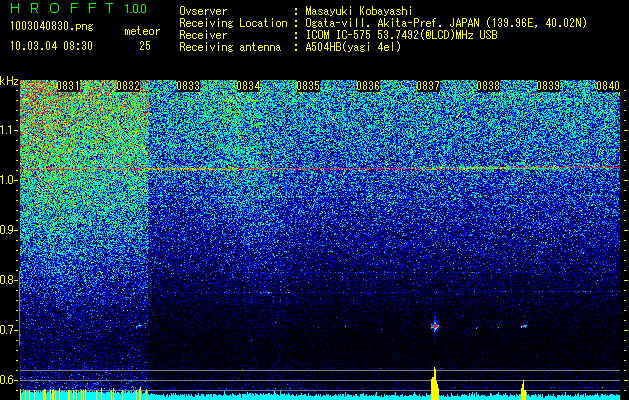Click the 0836 time marker
This screenshot has height=400, width=629.
[368, 86]
